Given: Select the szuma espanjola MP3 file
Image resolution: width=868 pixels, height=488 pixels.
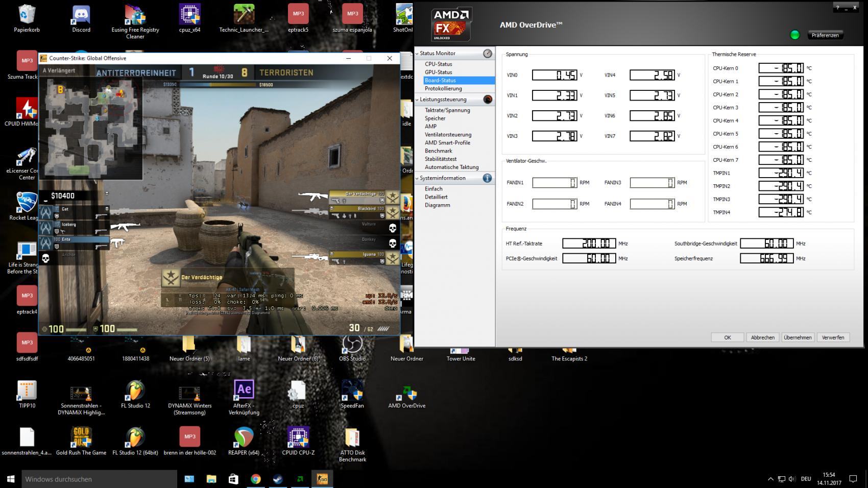Looking at the screenshot, I should [352, 19].
